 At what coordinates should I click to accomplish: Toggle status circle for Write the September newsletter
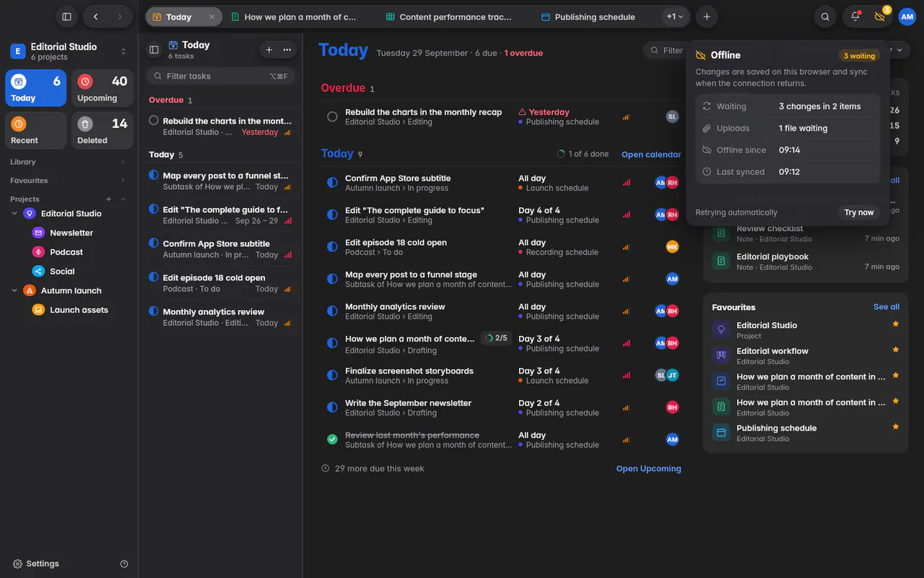(x=332, y=407)
